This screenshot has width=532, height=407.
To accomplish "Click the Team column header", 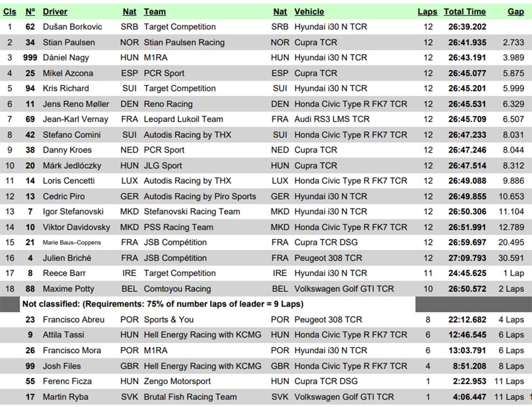I will pos(155,12).
